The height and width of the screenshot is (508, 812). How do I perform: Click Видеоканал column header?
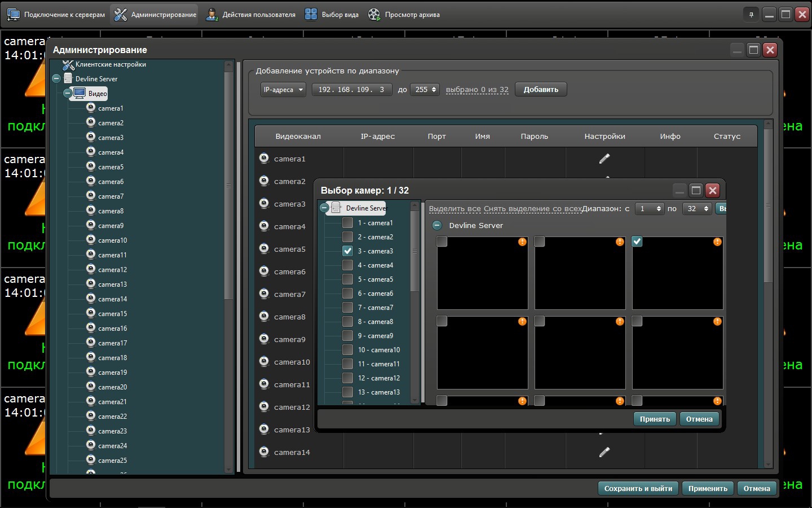pyautogui.click(x=298, y=137)
